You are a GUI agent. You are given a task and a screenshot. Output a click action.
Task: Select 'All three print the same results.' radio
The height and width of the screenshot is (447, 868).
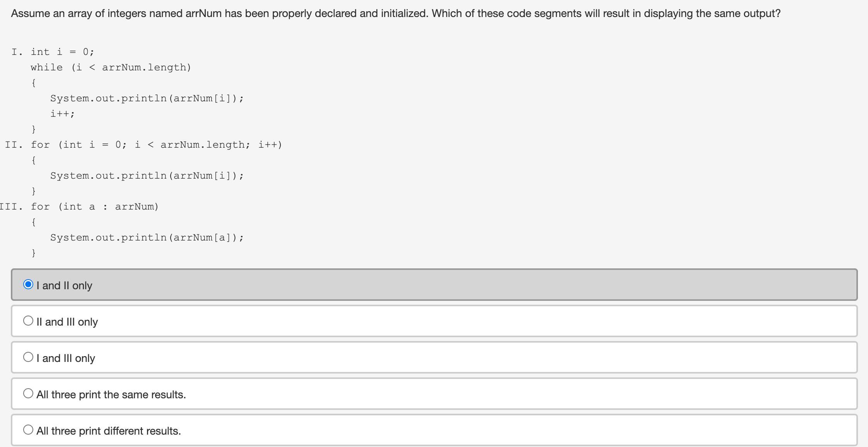click(x=28, y=394)
